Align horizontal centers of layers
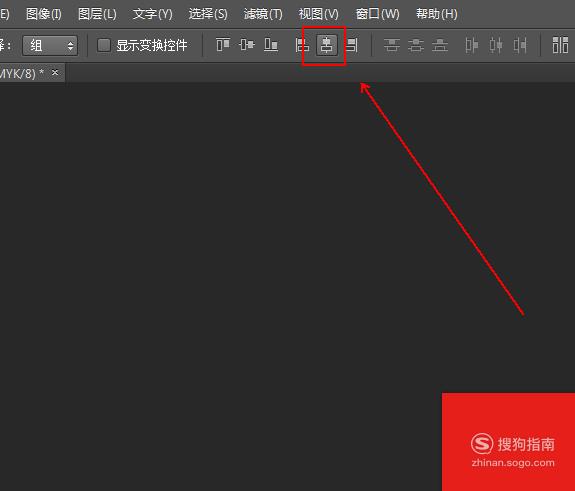This screenshot has width=575, height=491. (x=327, y=45)
